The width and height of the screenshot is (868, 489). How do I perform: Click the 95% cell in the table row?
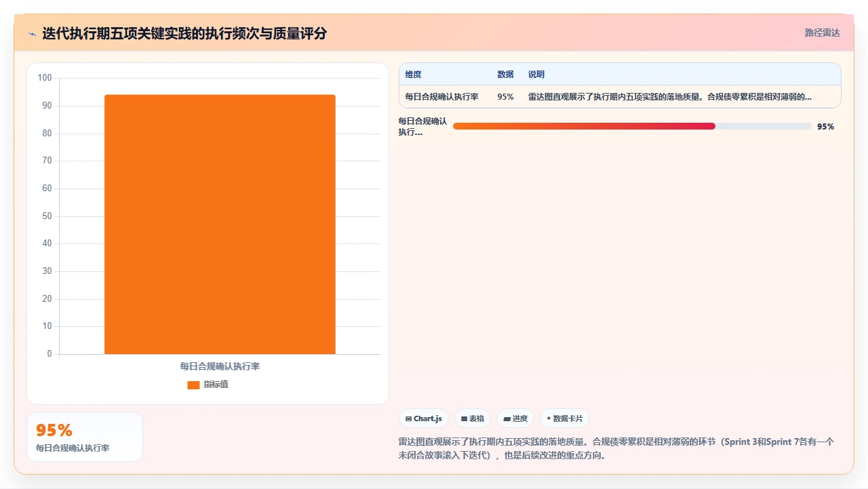pos(505,97)
